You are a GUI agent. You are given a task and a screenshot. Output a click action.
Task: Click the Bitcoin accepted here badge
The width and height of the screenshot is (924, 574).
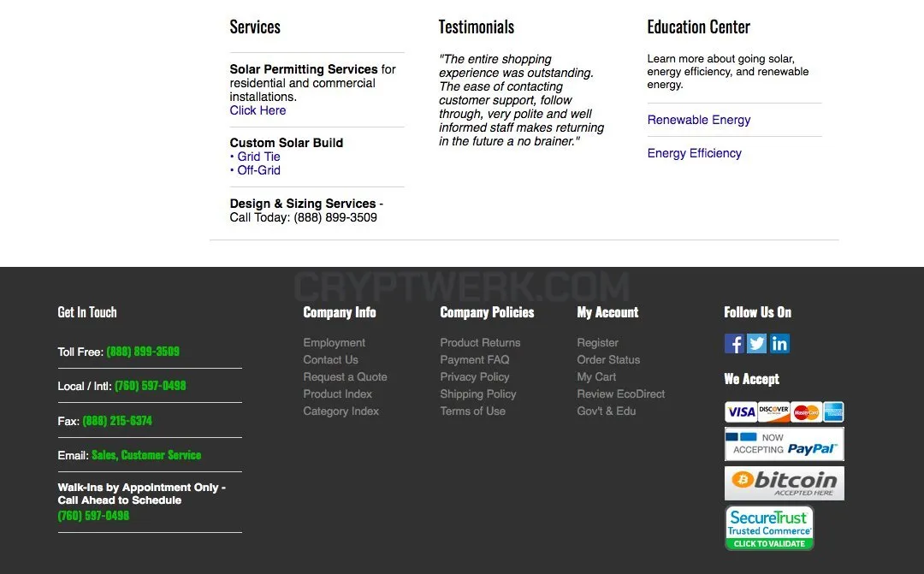pos(785,483)
